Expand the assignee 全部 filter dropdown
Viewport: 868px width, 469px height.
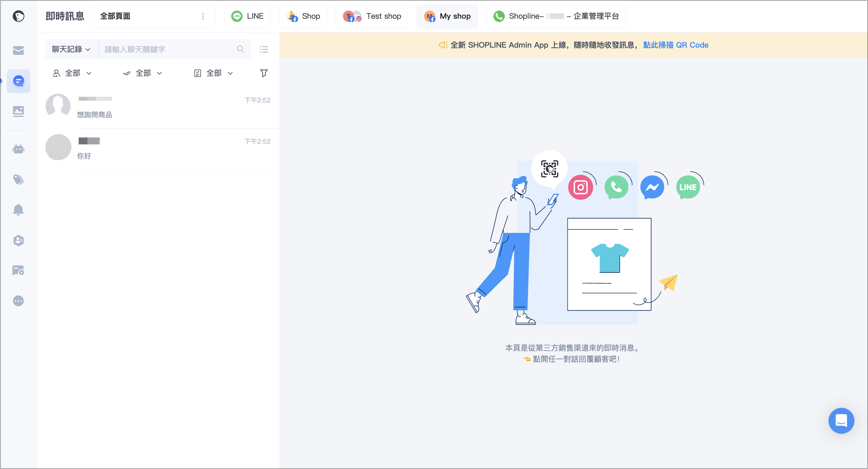tap(72, 73)
